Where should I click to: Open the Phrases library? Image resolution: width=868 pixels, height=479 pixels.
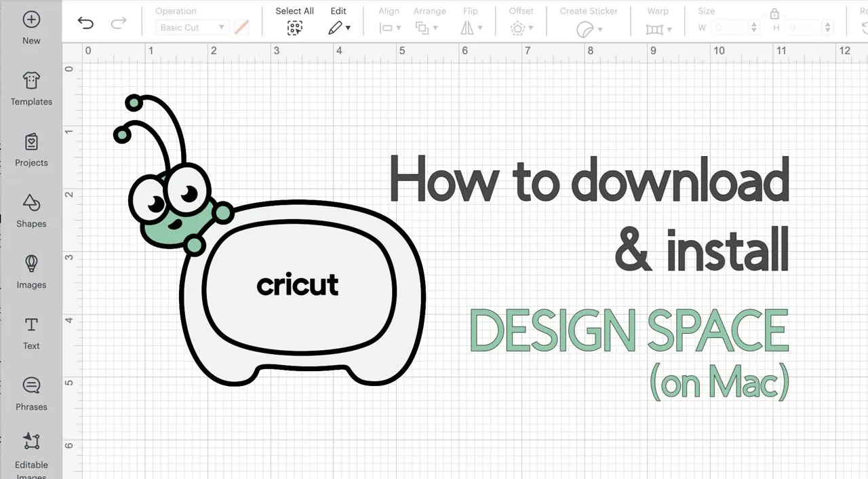tap(31, 394)
